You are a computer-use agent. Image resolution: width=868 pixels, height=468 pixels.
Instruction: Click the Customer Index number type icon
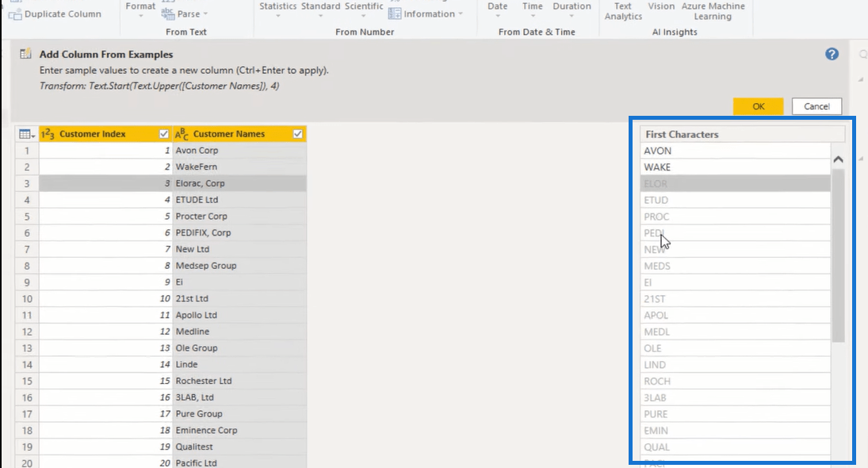(48, 134)
